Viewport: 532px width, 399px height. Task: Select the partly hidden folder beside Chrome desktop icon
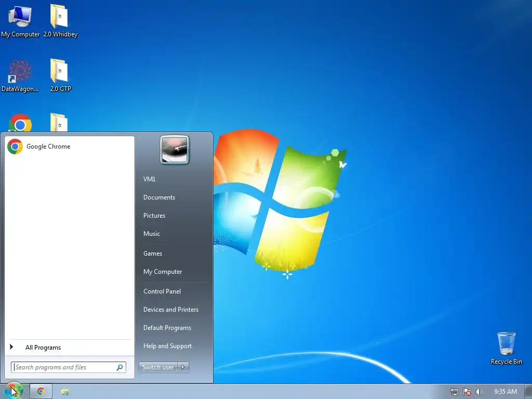coord(59,123)
